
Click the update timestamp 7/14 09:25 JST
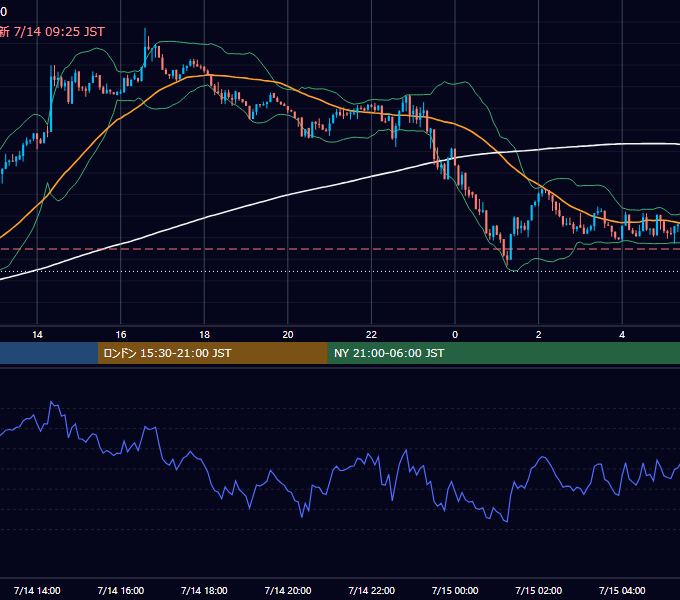click(59, 32)
